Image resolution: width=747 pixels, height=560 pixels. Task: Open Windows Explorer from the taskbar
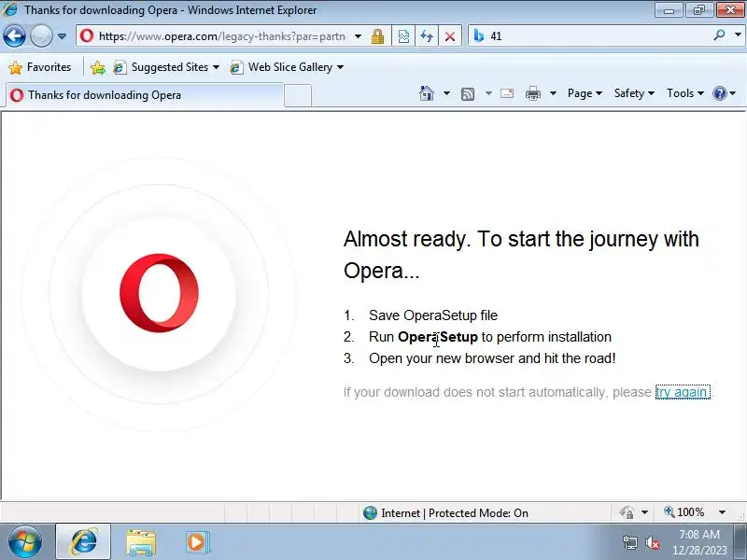pos(141,542)
